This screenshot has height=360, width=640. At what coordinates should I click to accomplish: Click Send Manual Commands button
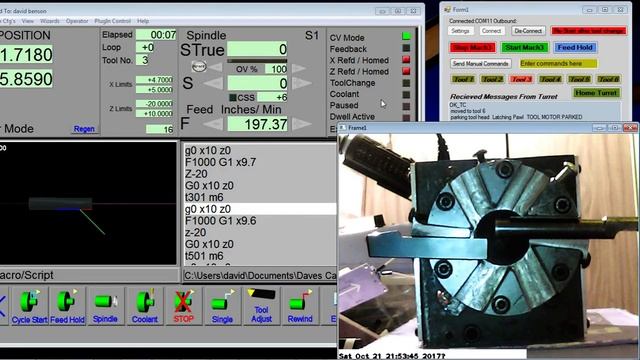point(480,64)
